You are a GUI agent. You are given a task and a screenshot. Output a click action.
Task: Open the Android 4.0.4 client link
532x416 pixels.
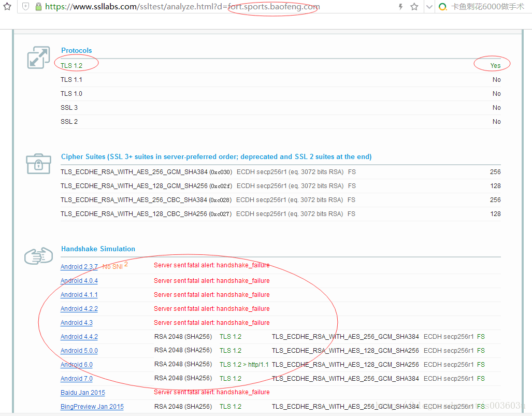coord(79,281)
